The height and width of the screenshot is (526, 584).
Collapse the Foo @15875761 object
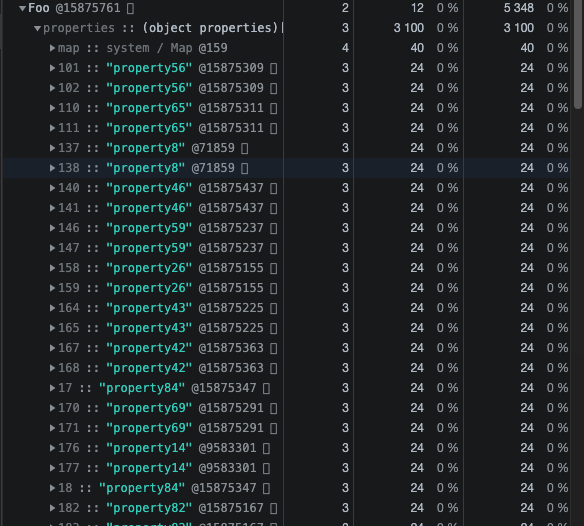[22, 8]
